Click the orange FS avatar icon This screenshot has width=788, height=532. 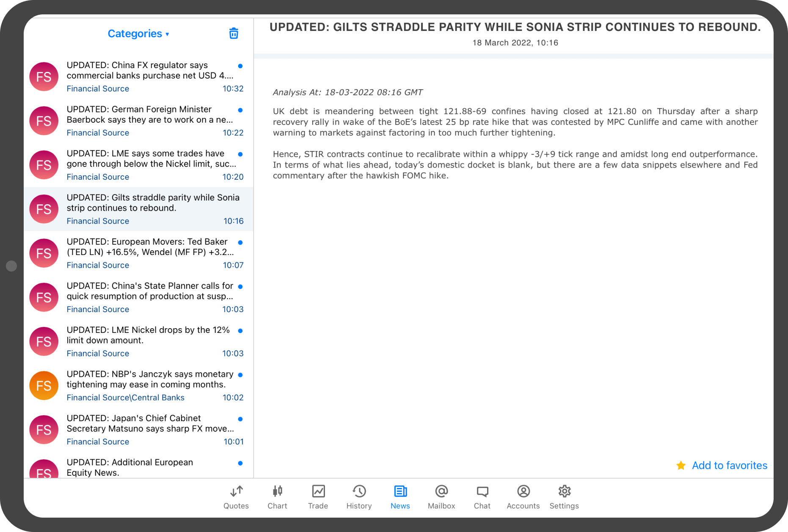click(x=44, y=386)
